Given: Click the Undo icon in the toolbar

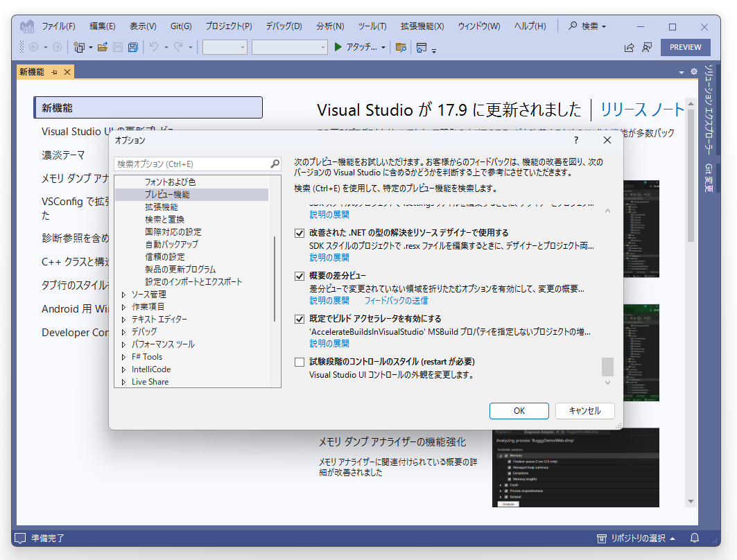Looking at the screenshot, I should (154, 47).
